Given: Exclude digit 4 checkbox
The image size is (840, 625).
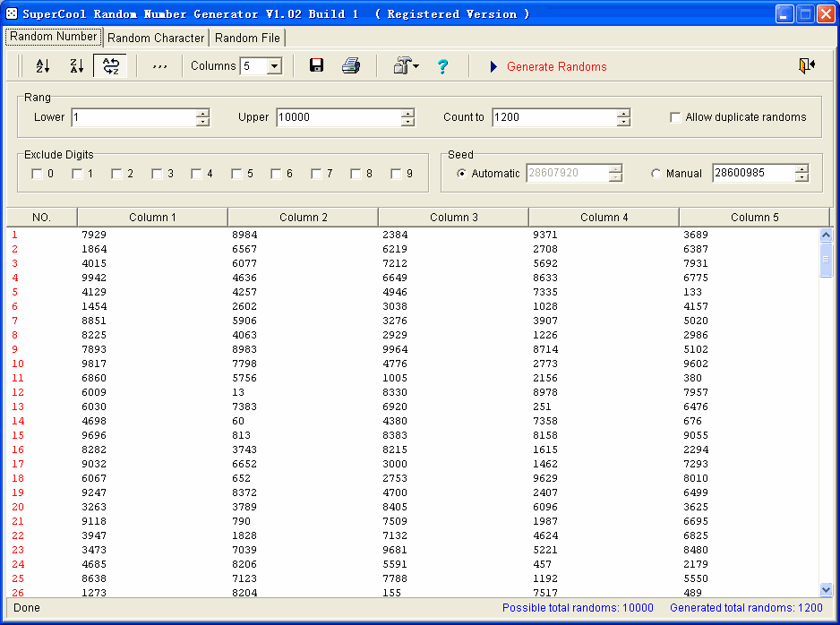Looking at the screenshot, I should point(196,174).
